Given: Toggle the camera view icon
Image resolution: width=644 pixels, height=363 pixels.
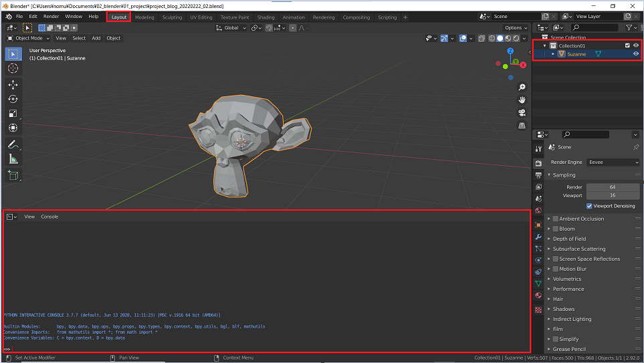Looking at the screenshot, I should (x=522, y=112).
